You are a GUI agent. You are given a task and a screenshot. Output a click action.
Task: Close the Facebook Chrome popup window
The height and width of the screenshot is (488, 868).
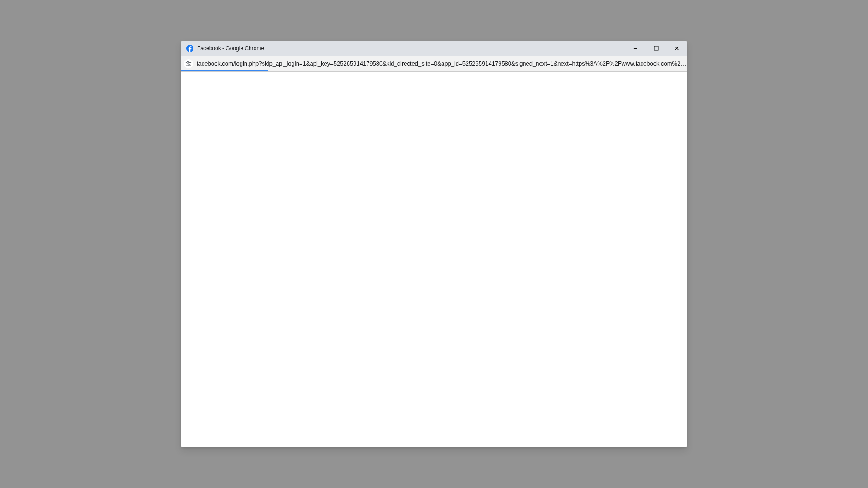click(677, 48)
